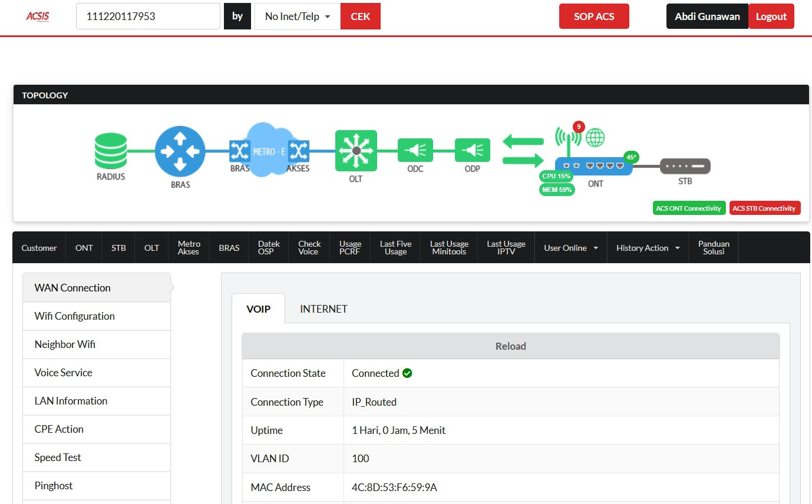Select the STB device icon

click(685, 166)
